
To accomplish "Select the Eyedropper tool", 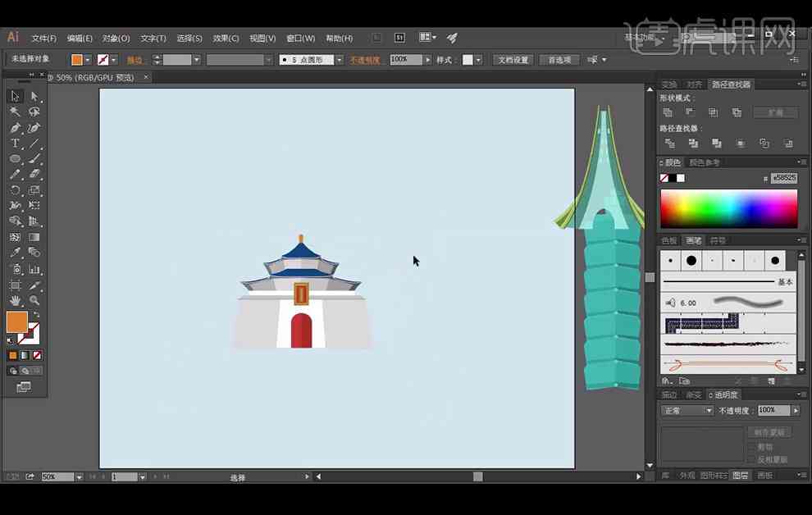I will click(15, 253).
